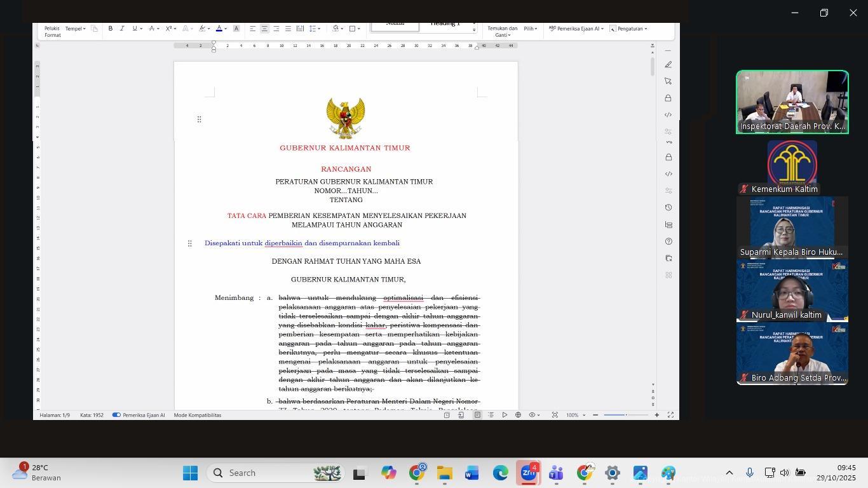Toggle the Pemeriksa Ejaan AI switch

coord(116,415)
